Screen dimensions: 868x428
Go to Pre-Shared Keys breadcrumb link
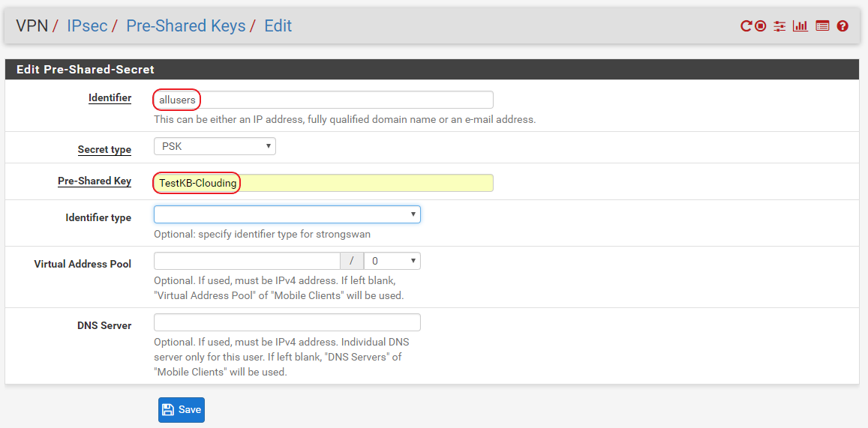click(x=186, y=26)
